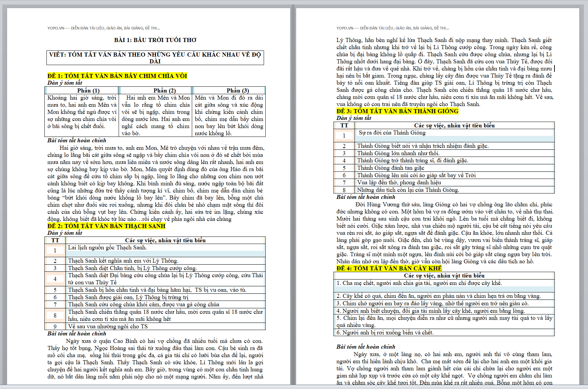The height and width of the screenshot is (389, 588).
Task: Click paragraph starting "Lý Thông, hắn bèn nghĩ kế lừa Thạch Sanh"
Action: click(444, 72)
